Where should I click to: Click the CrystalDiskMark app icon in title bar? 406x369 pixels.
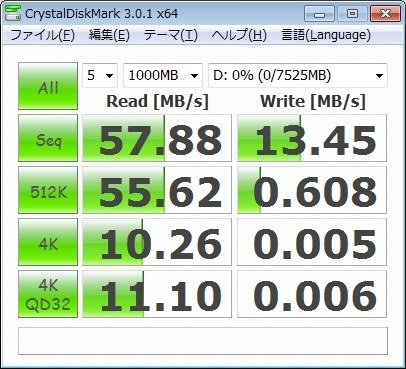point(13,13)
